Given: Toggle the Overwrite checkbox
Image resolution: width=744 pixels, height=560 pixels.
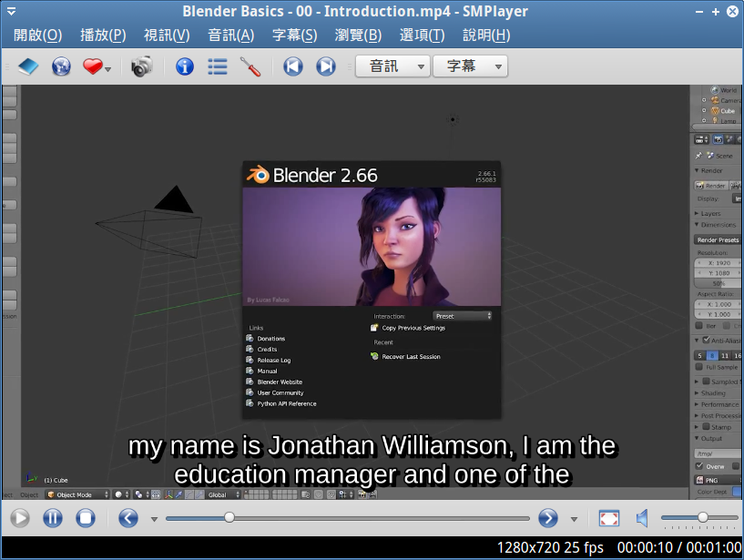Looking at the screenshot, I should point(699,466).
